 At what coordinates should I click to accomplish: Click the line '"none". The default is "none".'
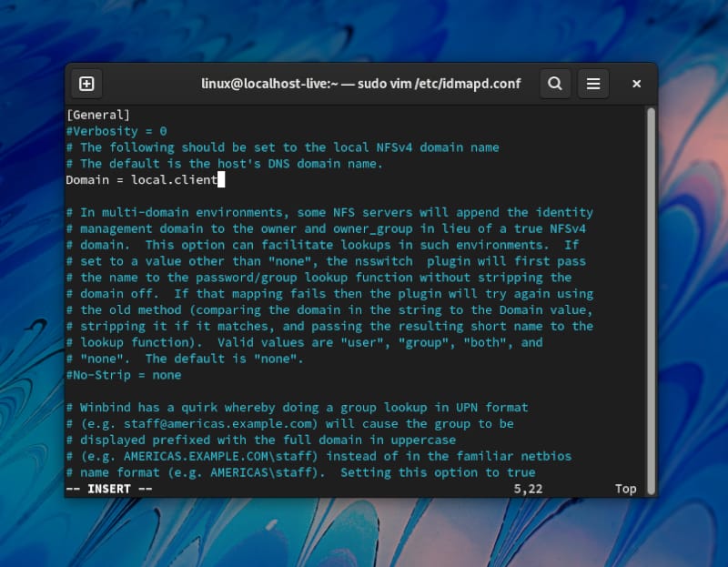click(x=185, y=359)
